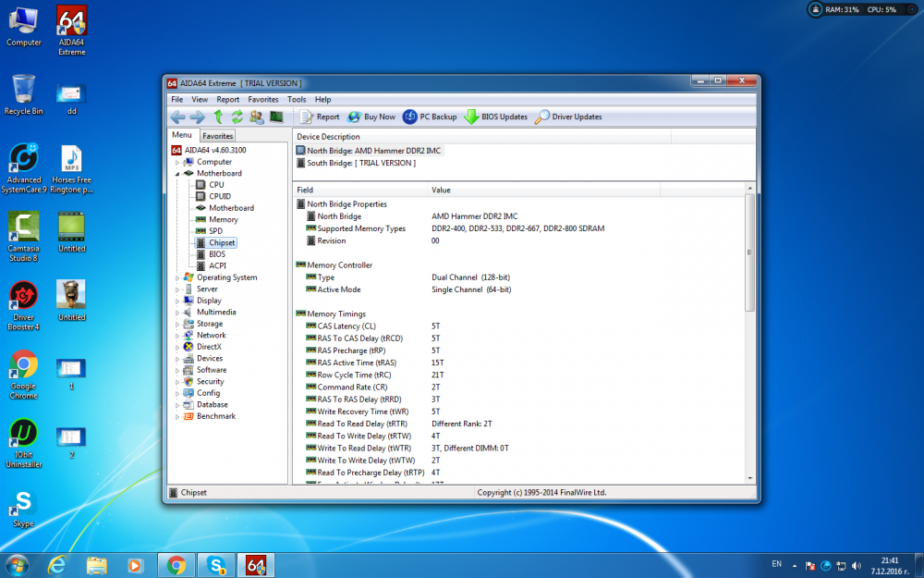Select Memory in the tree

coord(223,219)
